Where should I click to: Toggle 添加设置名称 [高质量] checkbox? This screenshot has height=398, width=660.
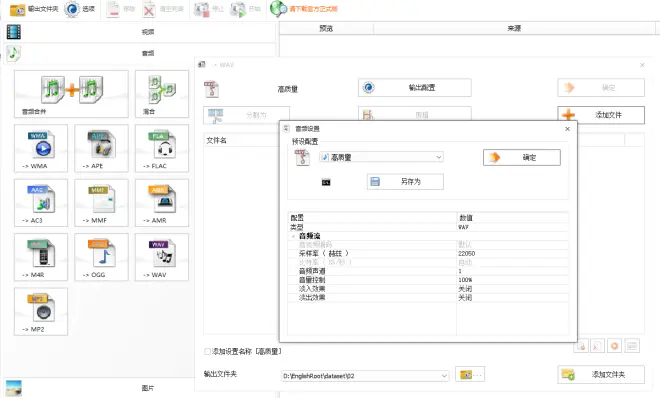(207, 351)
